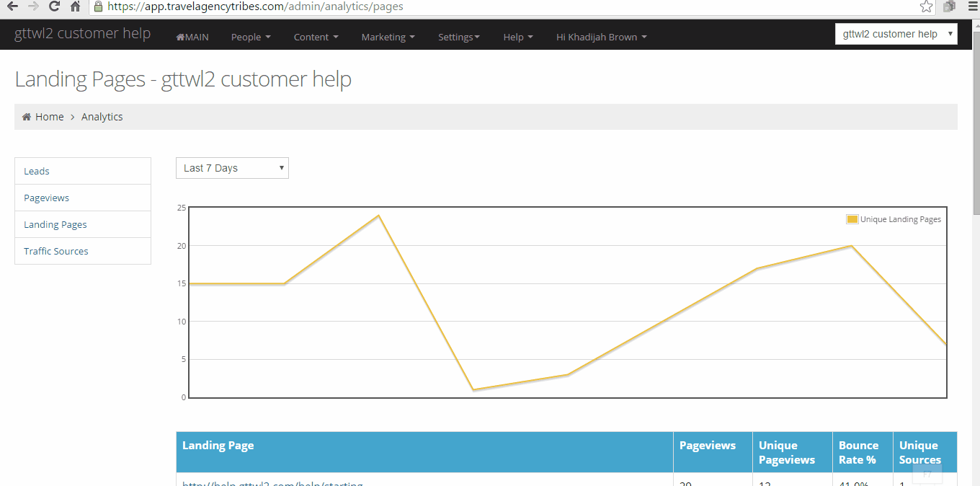The height and width of the screenshot is (486, 980).
Task: Click the extension icon beside bookmark star
Action: [x=949, y=6]
